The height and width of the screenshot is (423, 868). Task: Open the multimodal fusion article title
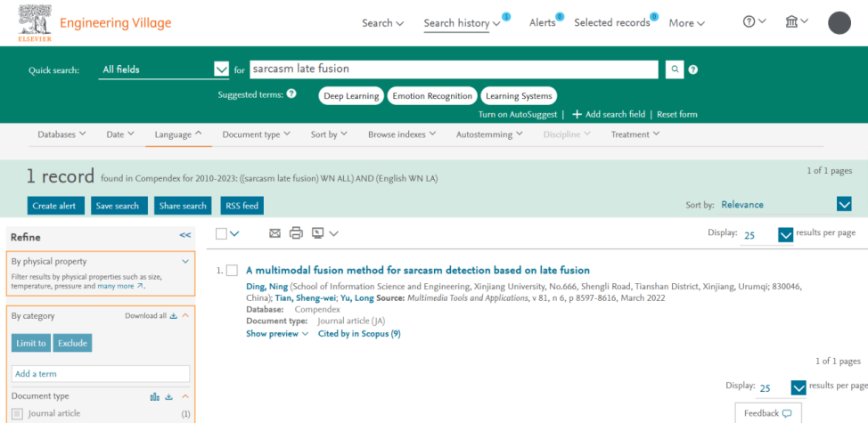click(418, 271)
